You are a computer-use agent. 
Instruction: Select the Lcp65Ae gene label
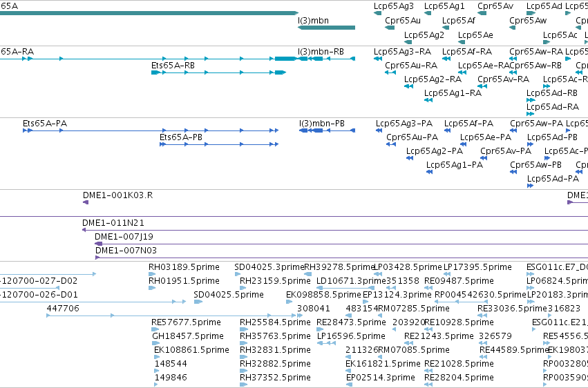[475, 35]
